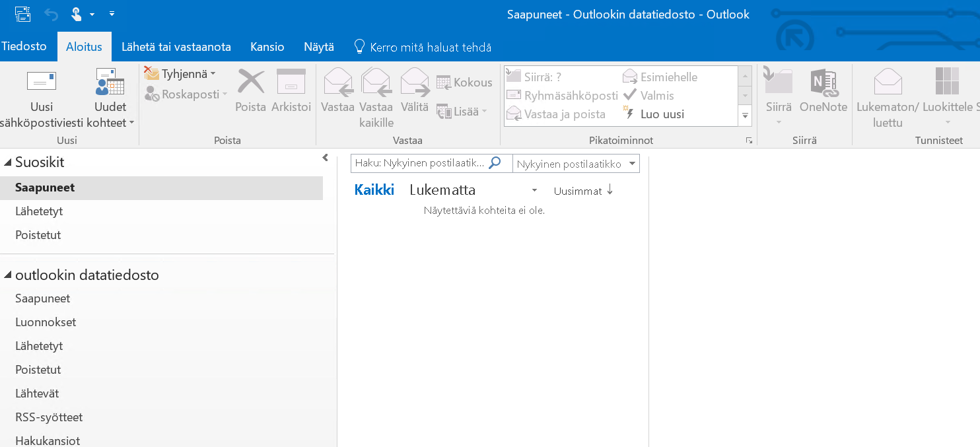Select the Esimiehelle quick step
The height and width of the screenshot is (447, 980).
pos(660,77)
